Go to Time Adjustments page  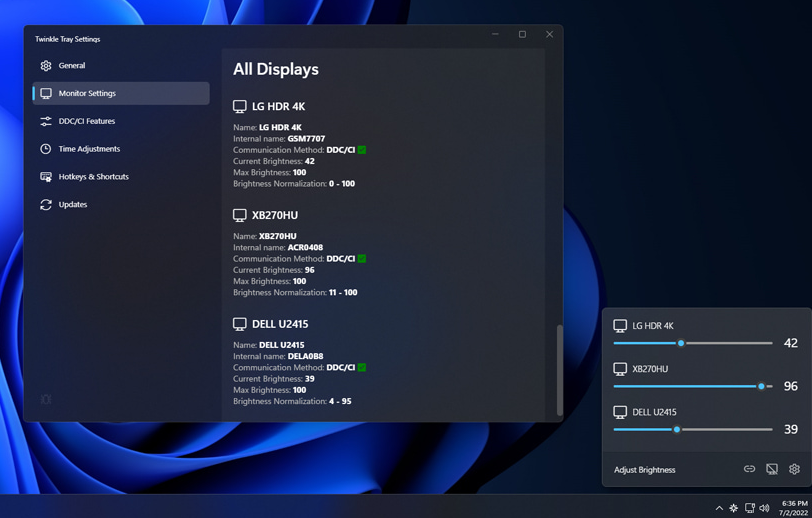89,149
